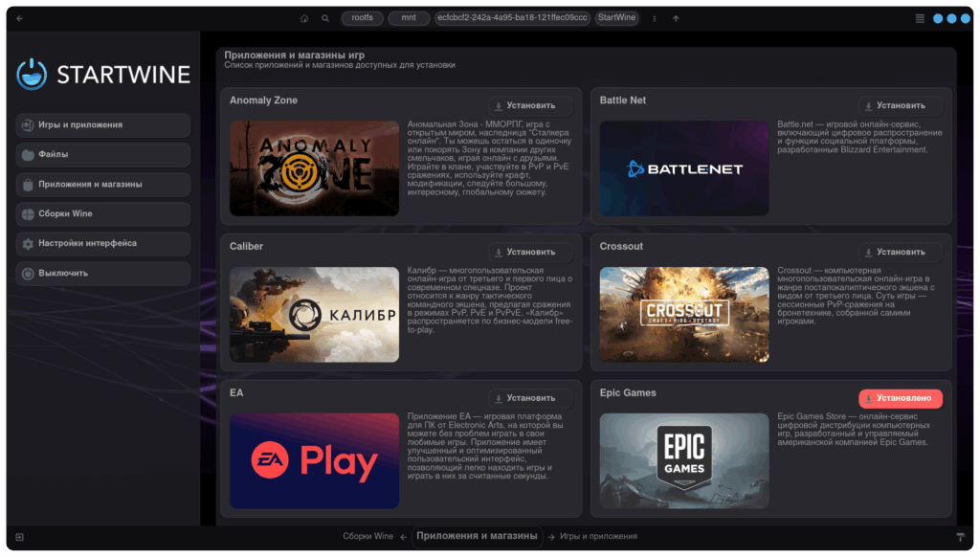Click the Crossout card title
Image resolution: width=980 pixels, height=557 pixels.
[x=621, y=247]
